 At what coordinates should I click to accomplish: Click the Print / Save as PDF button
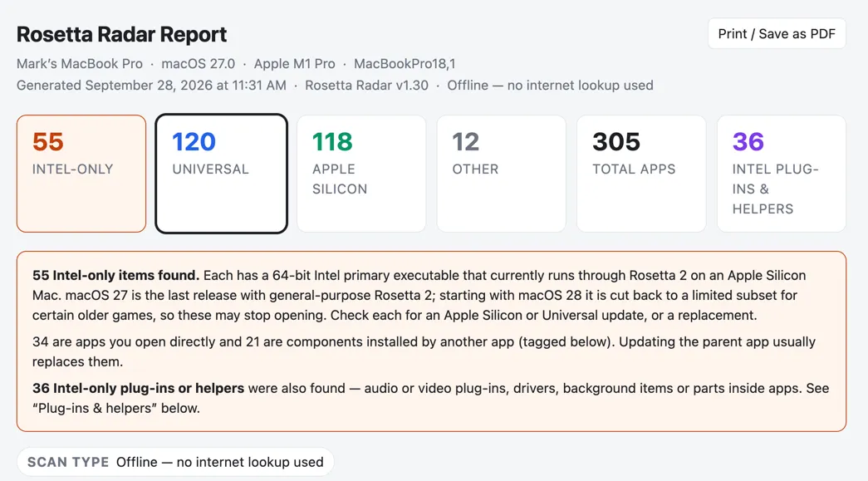tap(777, 34)
